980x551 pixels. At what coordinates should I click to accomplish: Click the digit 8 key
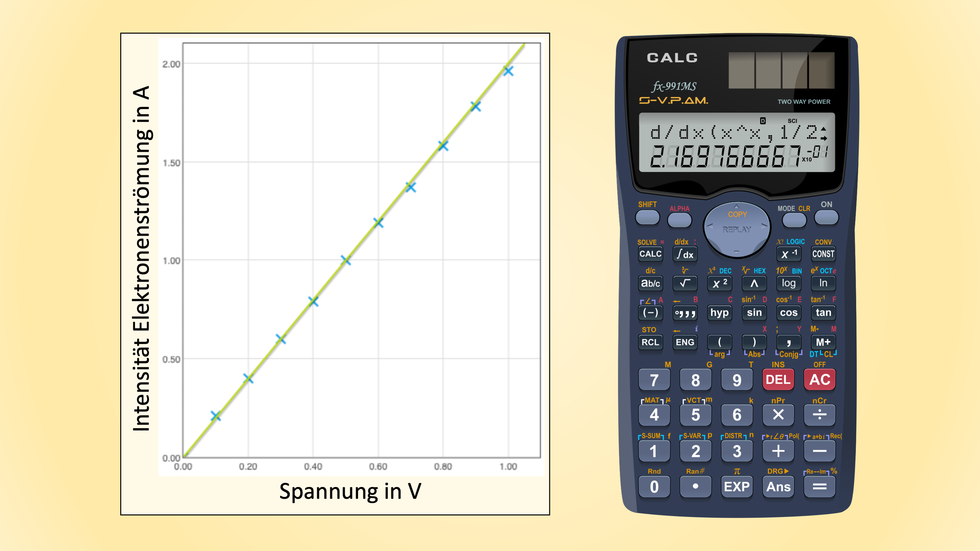695,380
